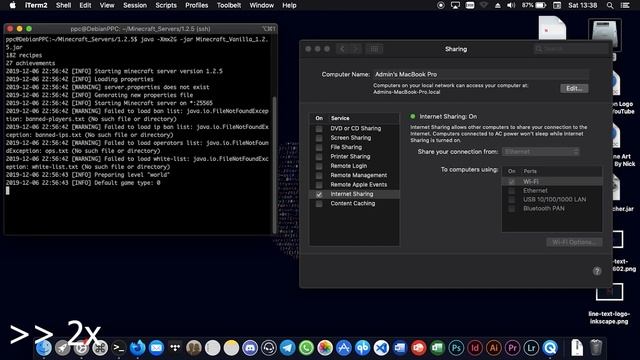640x360 pixels.
Task: Open PowerPoint from the Dock
Action: [x=418, y=348]
